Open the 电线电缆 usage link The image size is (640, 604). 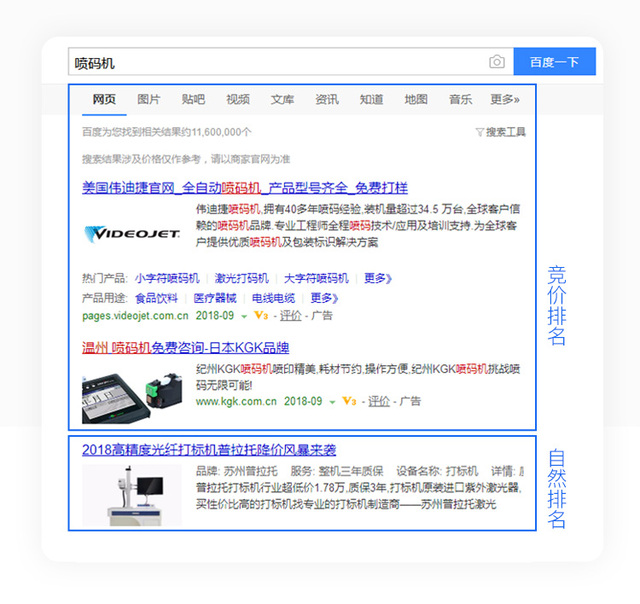point(273,298)
